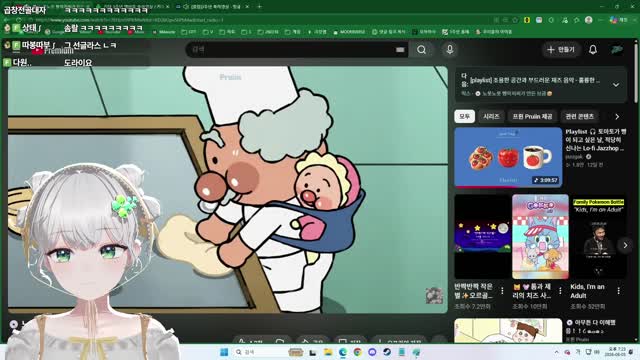Open the browser profile avatar

588,20
